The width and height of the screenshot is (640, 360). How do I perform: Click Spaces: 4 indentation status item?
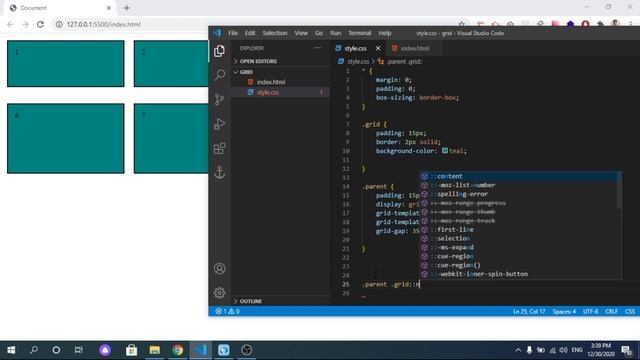(x=564, y=311)
